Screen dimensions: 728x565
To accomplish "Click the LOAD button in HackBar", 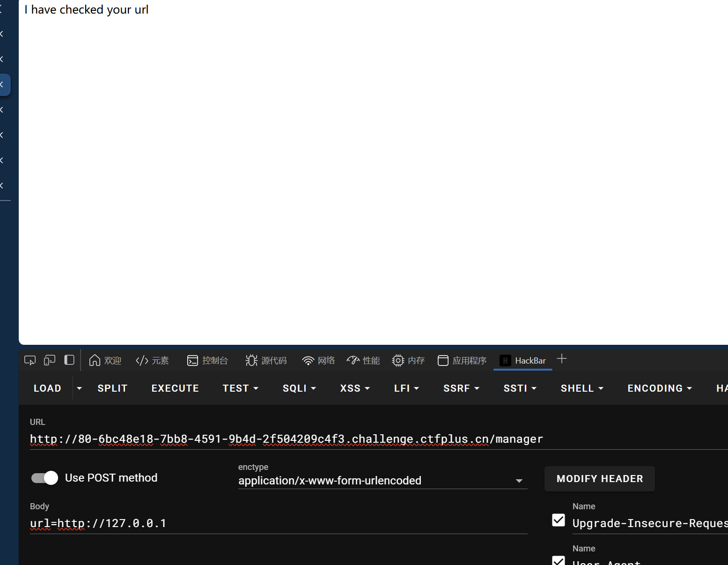I will pyautogui.click(x=47, y=388).
